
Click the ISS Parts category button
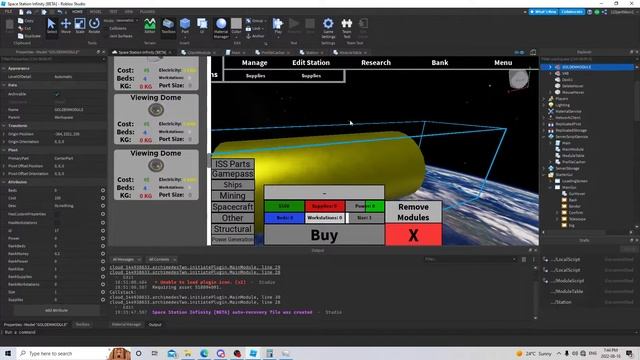click(x=233, y=164)
